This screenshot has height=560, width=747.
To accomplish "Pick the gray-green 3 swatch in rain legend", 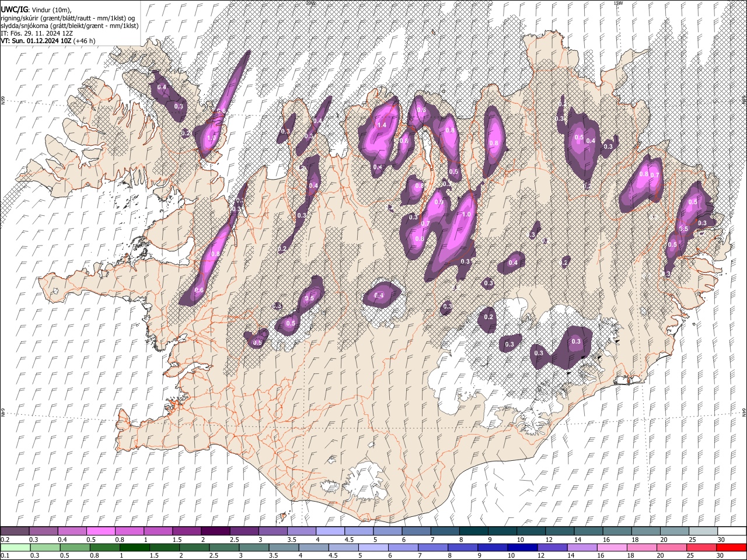I will (254, 547).
